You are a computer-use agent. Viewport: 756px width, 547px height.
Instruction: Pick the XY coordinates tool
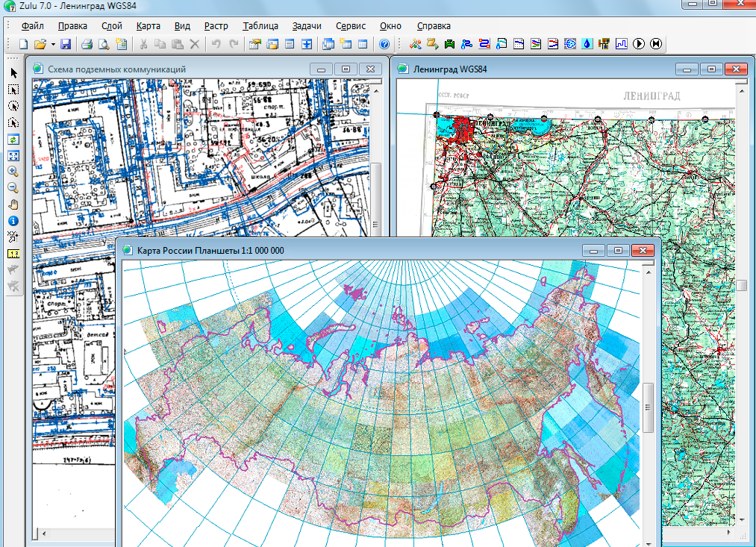pyautogui.click(x=13, y=237)
